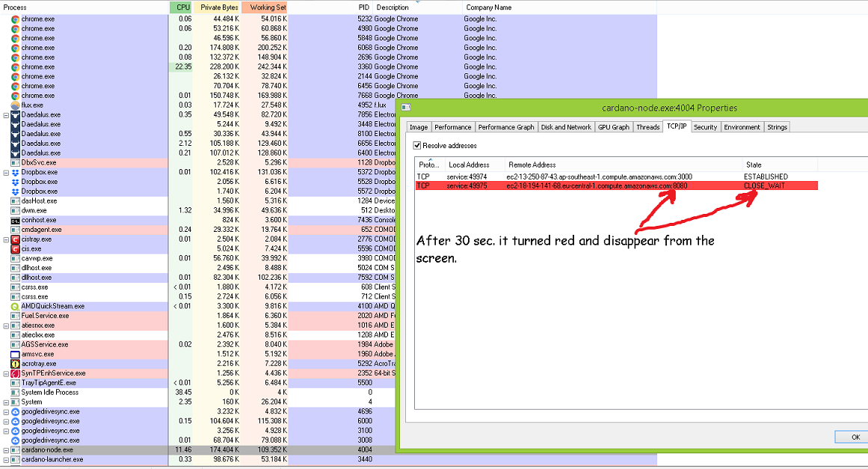Collapse the Daedalus.exe process tree
Screen dimensions: 868x469
[x=6, y=115]
